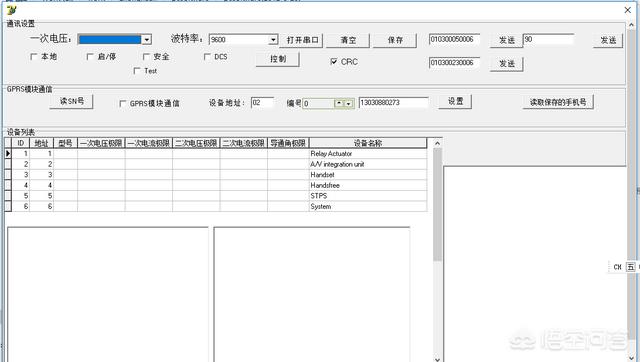
Task: Open the 编号 dropdown arrow
Action: click(x=349, y=104)
